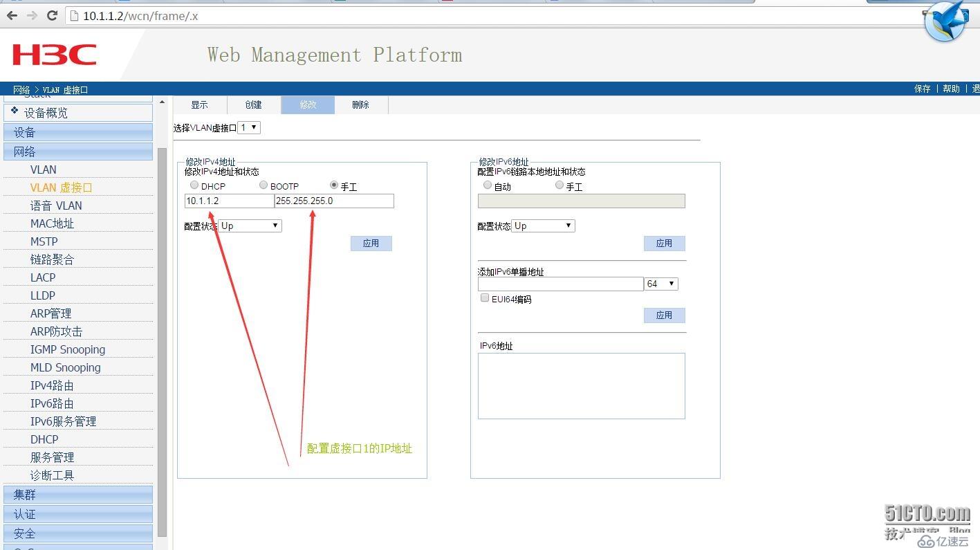Expand the 设备 sidebar section
Viewport: 980px width, 550px height.
point(78,132)
